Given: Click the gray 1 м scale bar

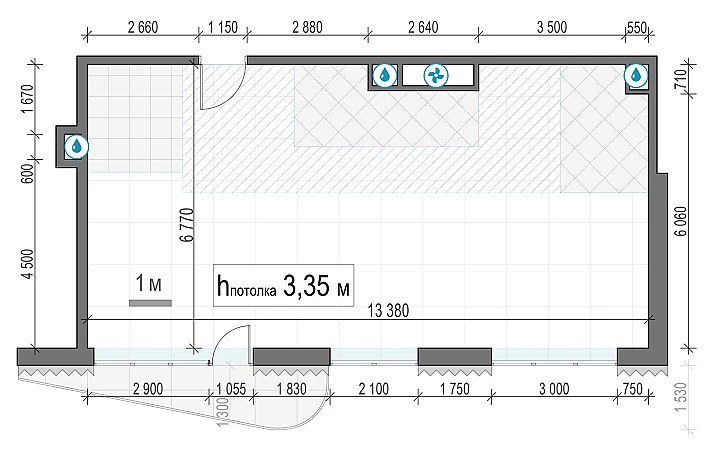Looking at the screenshot, I should (150, 301).
